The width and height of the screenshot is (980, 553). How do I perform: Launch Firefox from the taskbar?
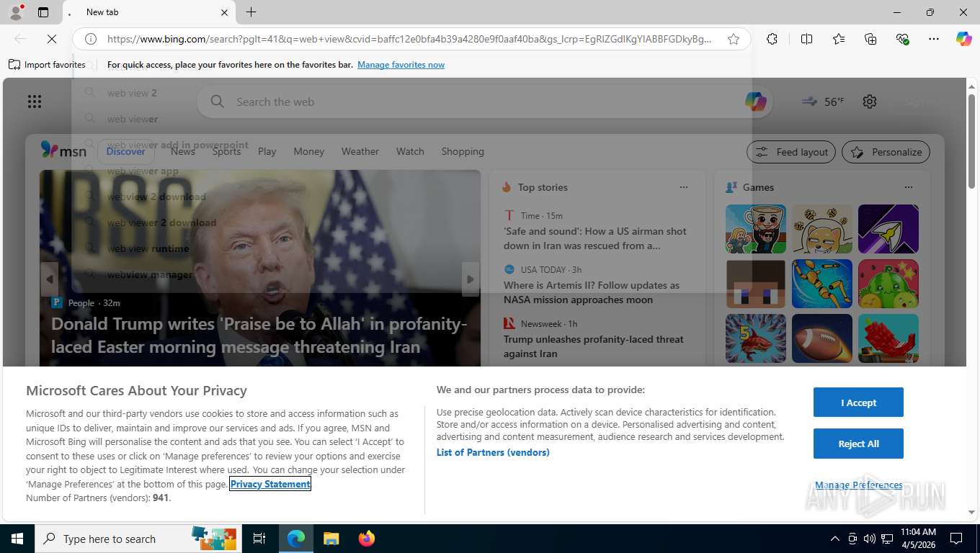(x=367, y=539)
